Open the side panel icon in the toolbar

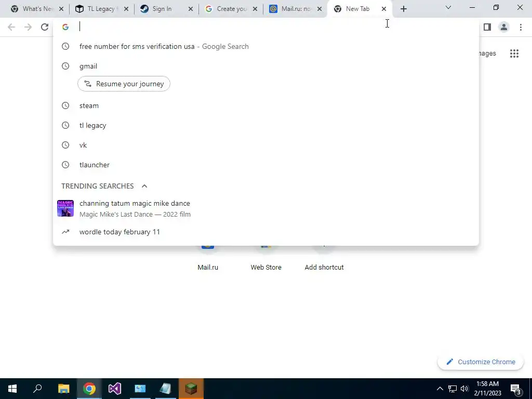point(487,27)
